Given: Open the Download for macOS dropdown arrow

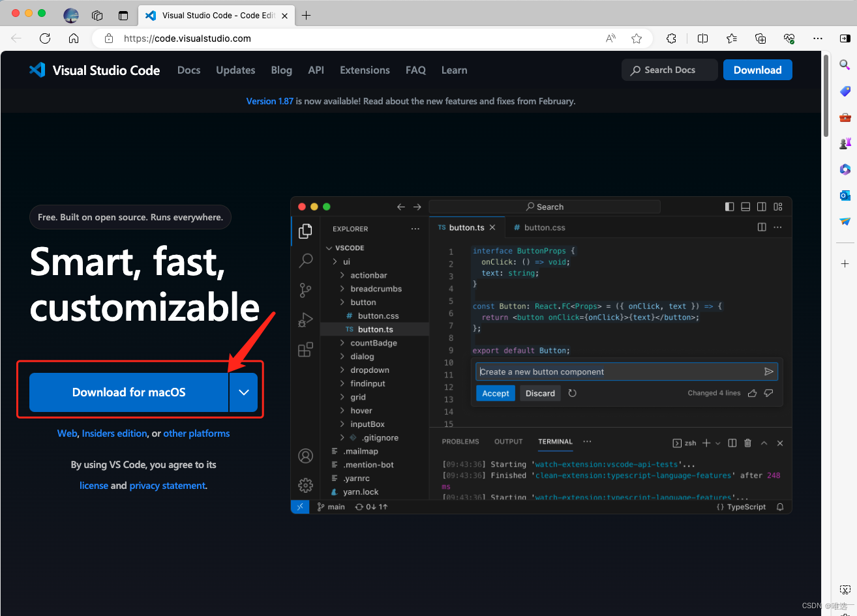Looking at the screenshot, I should 244,392.
